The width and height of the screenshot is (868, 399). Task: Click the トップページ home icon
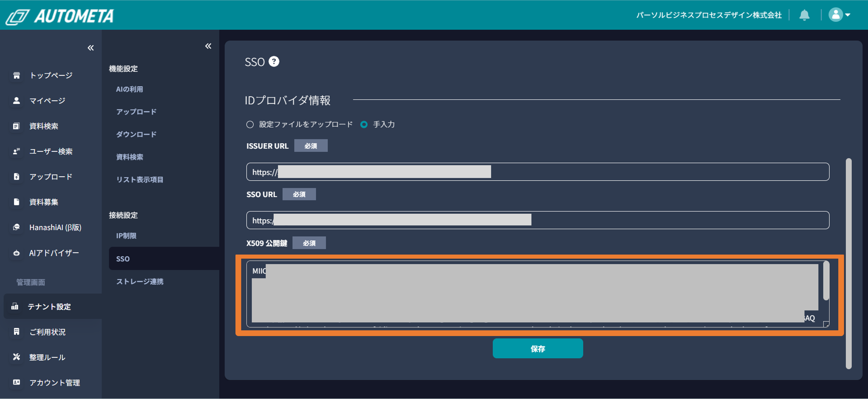pos(16,75)
